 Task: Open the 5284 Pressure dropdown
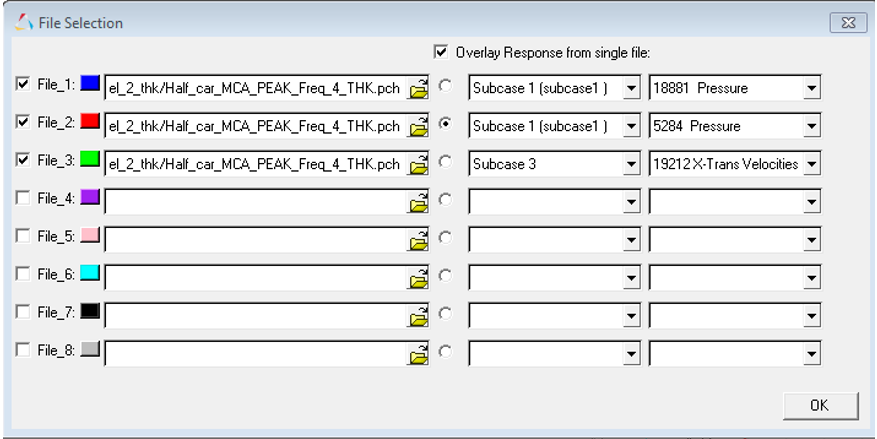coord(812,127)
